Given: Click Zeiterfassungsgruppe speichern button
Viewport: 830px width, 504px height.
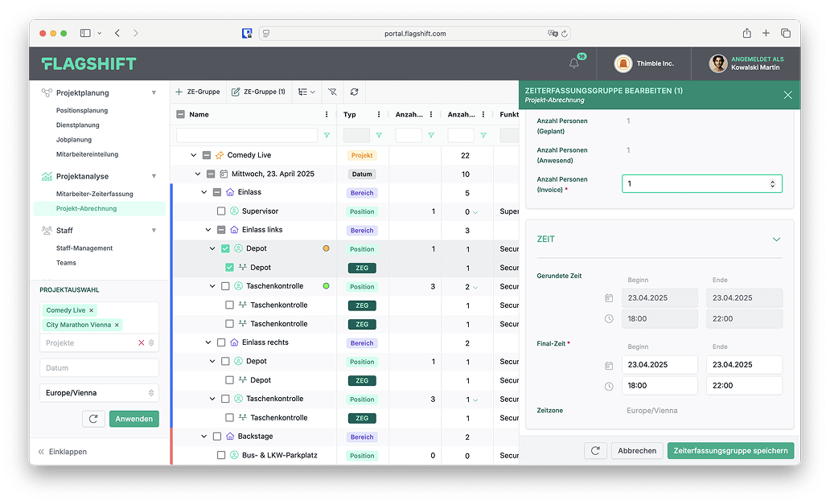Looking at the screenshot, I should pos(729,451).
